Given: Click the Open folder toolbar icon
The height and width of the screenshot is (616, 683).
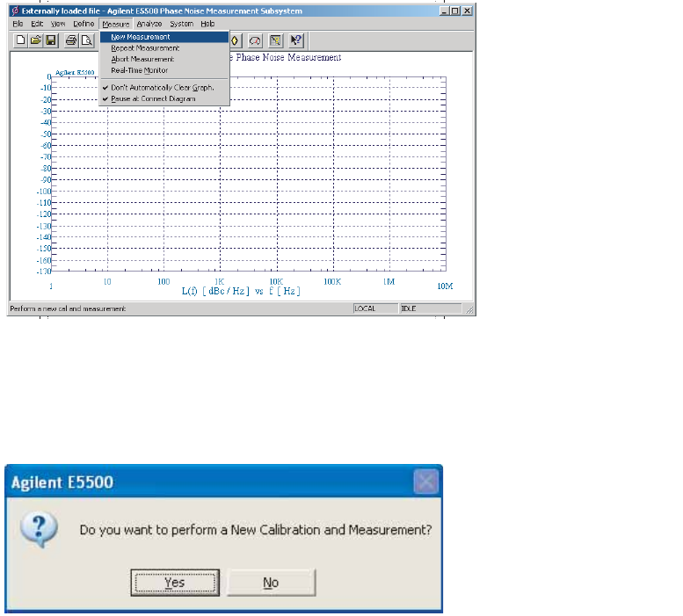Looking at the screenshot, I should click(x=36, y=40).
